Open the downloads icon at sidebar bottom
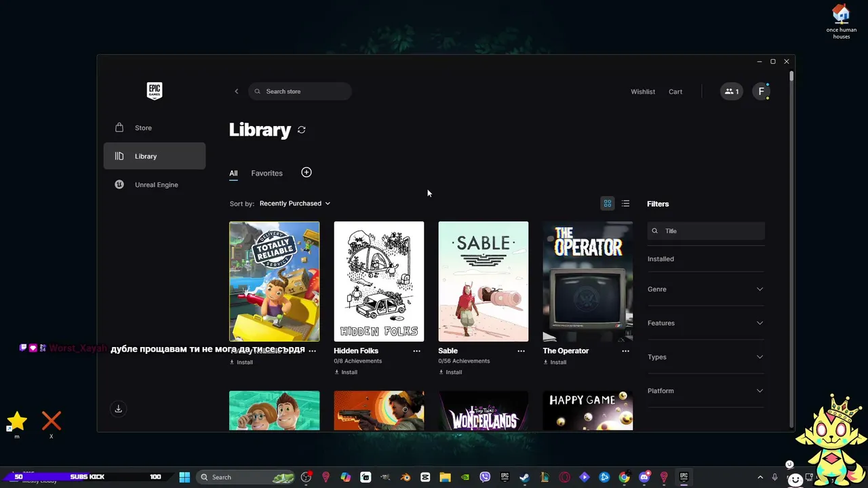The height and width of the screenshot is (488, 868). (118, 409)
